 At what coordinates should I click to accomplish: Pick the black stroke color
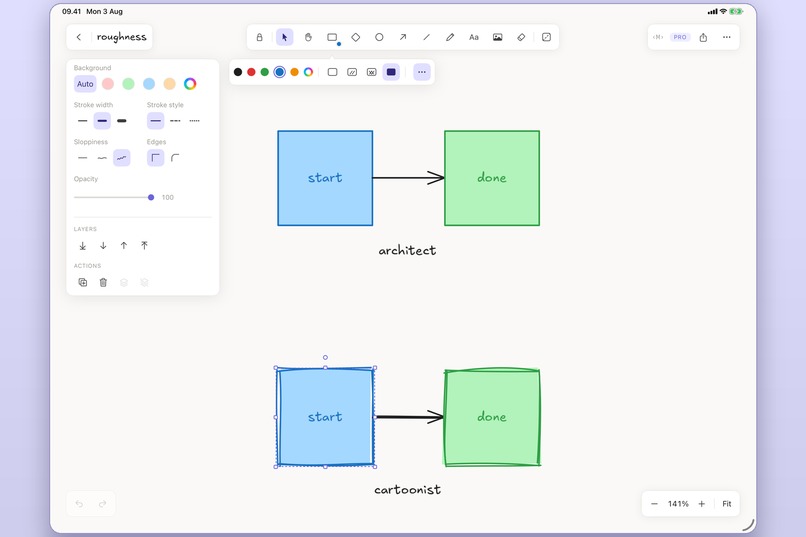[x=238, y=72]
